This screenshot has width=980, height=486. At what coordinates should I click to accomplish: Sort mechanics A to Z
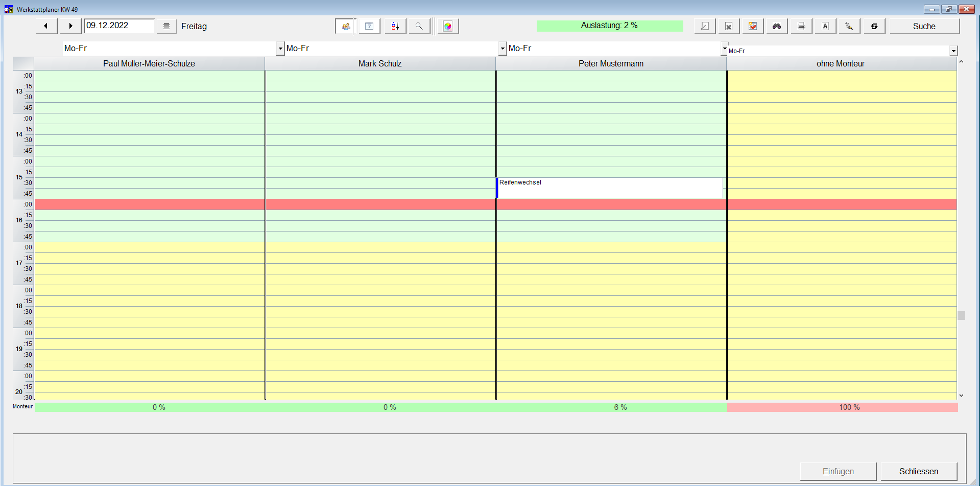tap(395, 26)
